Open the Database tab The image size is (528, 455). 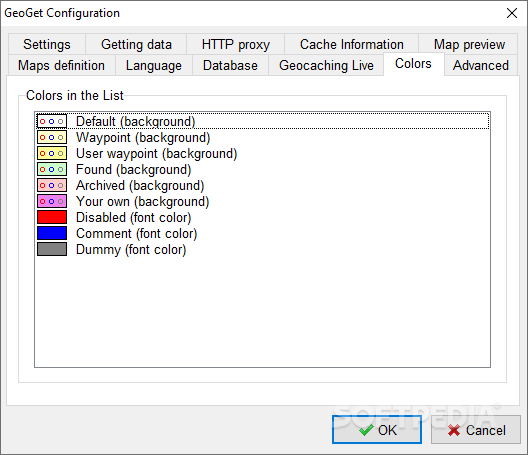[x=230, y=65]
